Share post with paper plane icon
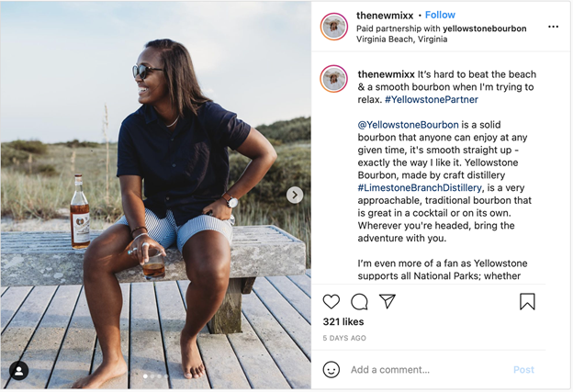 tap(388, 301)
